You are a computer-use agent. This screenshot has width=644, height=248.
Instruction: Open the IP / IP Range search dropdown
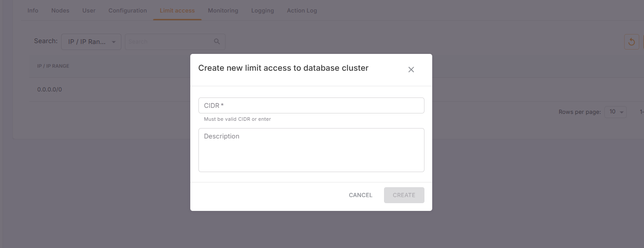[x=91, y=42]
